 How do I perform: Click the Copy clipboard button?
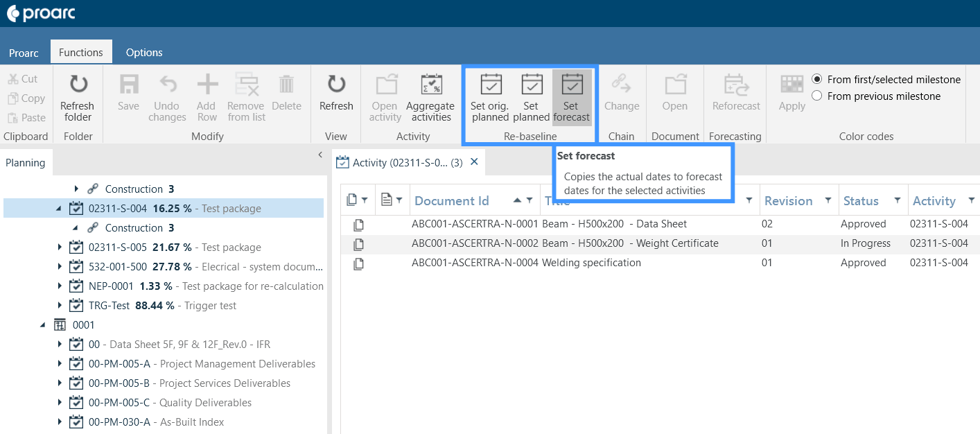pyautogui.click(x=26, y=98)
